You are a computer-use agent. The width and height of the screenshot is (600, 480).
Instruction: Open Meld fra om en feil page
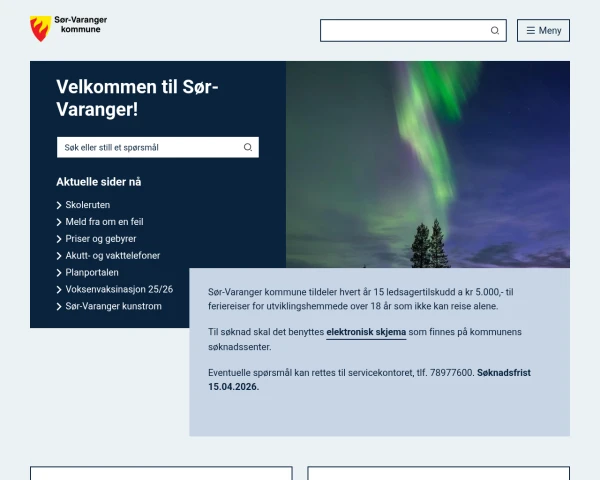(104, 222)
